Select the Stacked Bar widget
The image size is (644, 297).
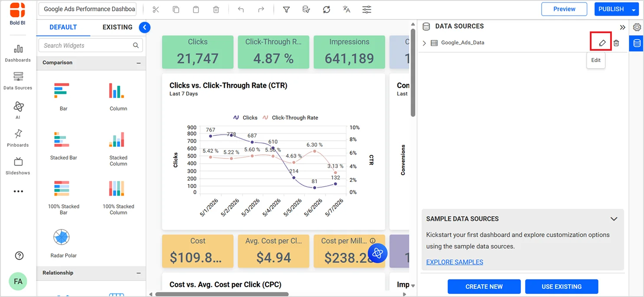tap(63, 145)
